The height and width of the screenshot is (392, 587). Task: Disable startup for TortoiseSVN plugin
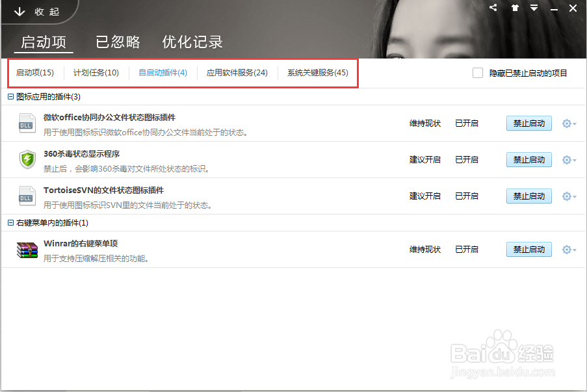(529, 196)
